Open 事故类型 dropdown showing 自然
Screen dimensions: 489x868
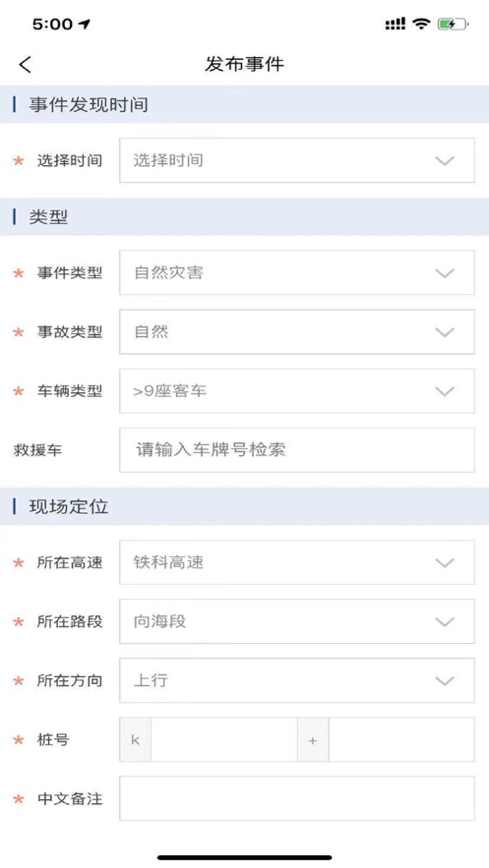coord(297,332)
